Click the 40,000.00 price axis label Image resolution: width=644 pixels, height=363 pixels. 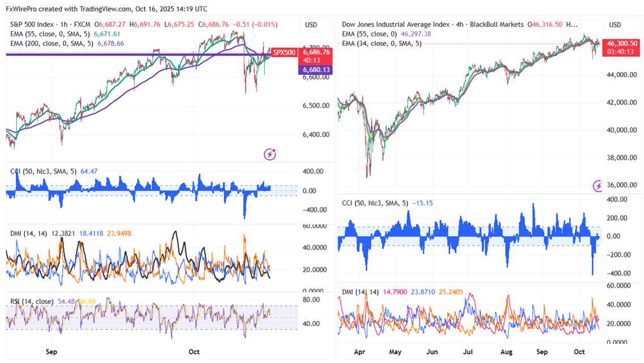click(622, 130)
